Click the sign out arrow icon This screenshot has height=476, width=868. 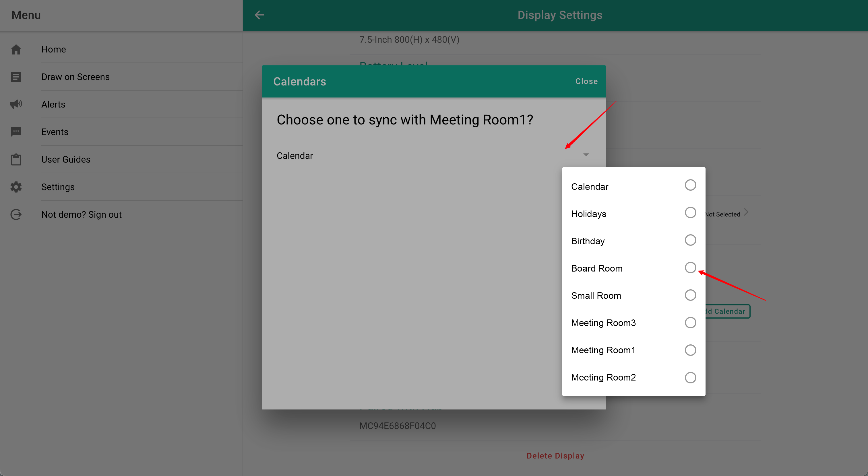[16, 214]
